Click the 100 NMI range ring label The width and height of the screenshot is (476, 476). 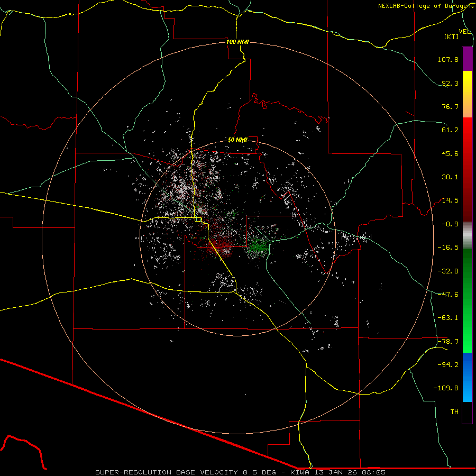coord(237,42)
